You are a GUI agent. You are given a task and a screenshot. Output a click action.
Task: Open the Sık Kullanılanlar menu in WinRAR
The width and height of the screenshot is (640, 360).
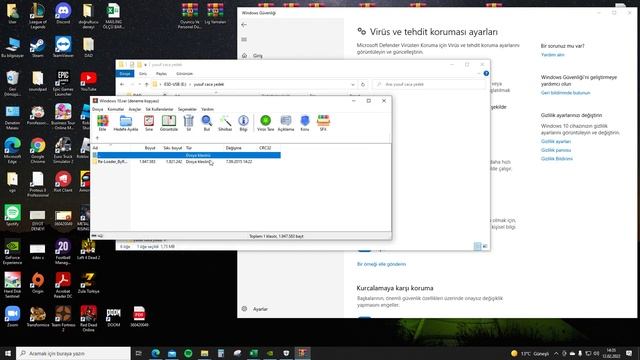tap(159, 109)
